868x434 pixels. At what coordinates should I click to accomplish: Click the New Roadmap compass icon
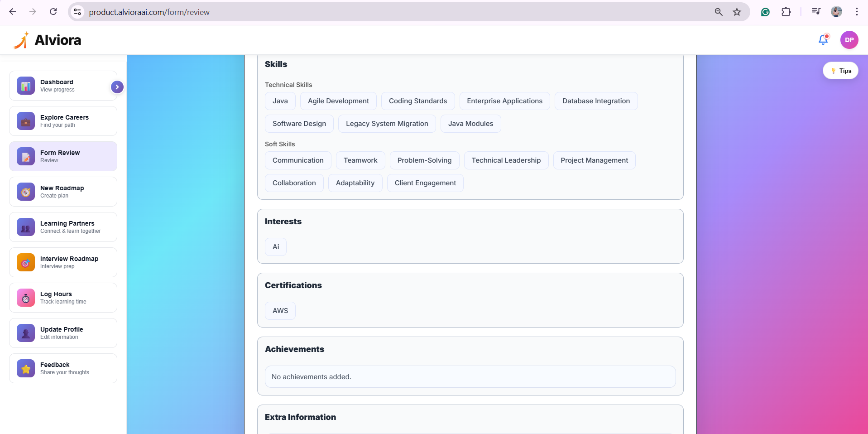pos(26,192)
